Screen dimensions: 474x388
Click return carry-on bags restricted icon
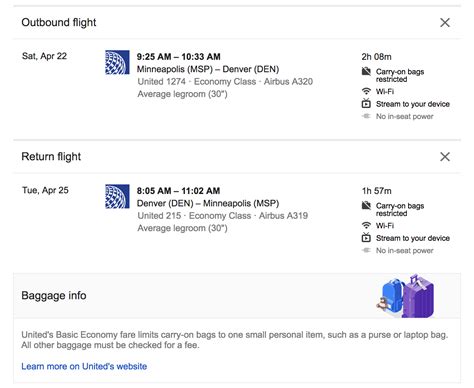(x=366, y=205)
